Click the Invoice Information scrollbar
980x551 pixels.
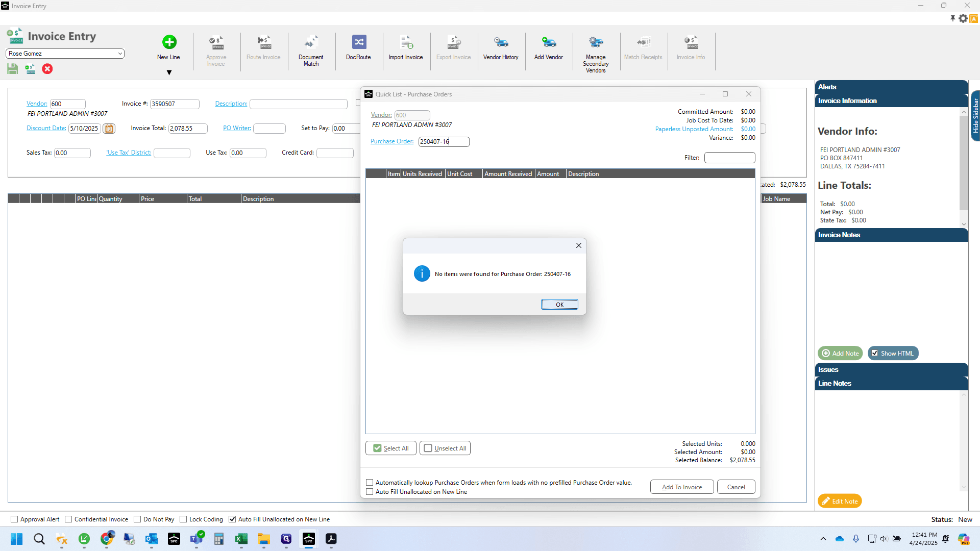(x=964, y=163)
